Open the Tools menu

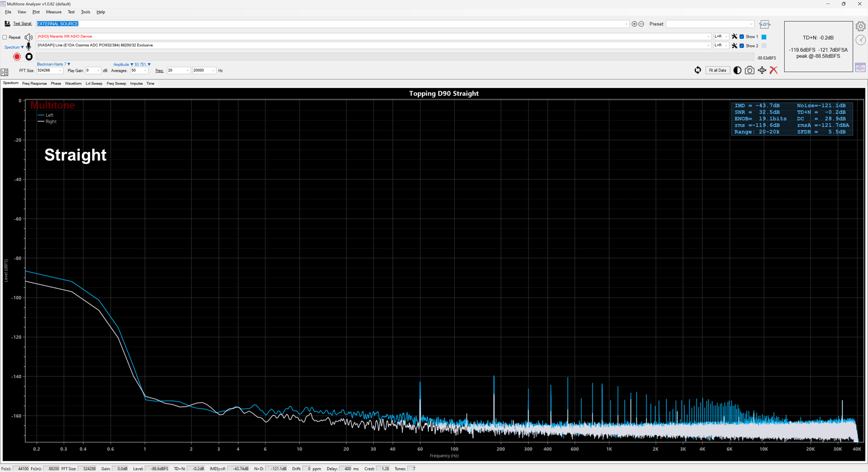point(85,12)
